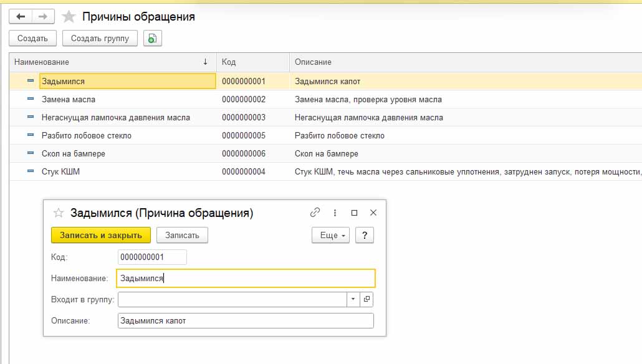Click the Создать button
The image size is (642, 364).
coord(32,39)
